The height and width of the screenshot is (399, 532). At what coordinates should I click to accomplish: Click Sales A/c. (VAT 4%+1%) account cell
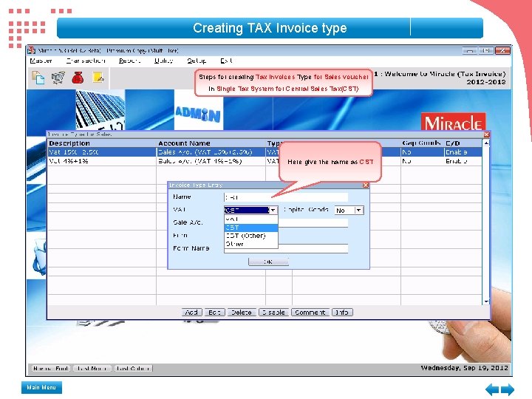(x=211, y=161)
